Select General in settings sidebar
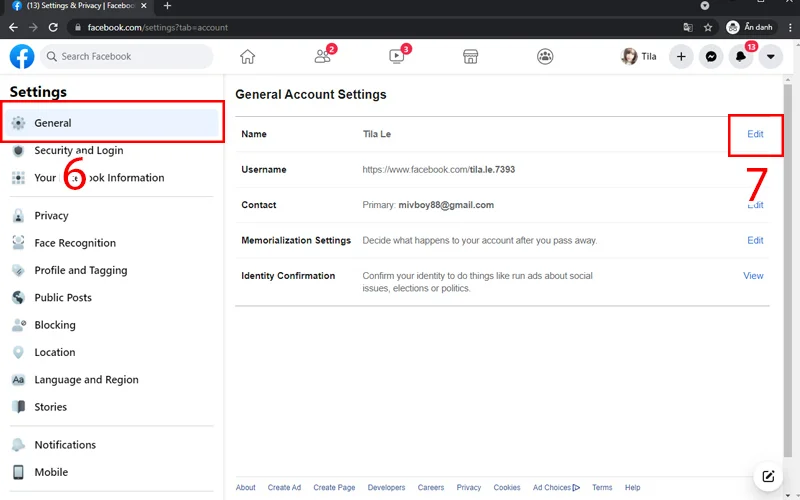Viewport: 800px width, 500px height. [53, 123]
